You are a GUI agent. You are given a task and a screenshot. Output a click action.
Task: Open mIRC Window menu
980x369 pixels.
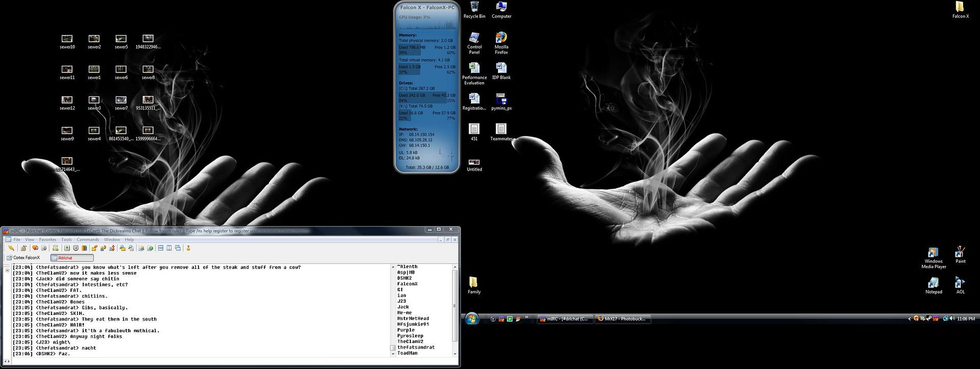tap(112, 239)
